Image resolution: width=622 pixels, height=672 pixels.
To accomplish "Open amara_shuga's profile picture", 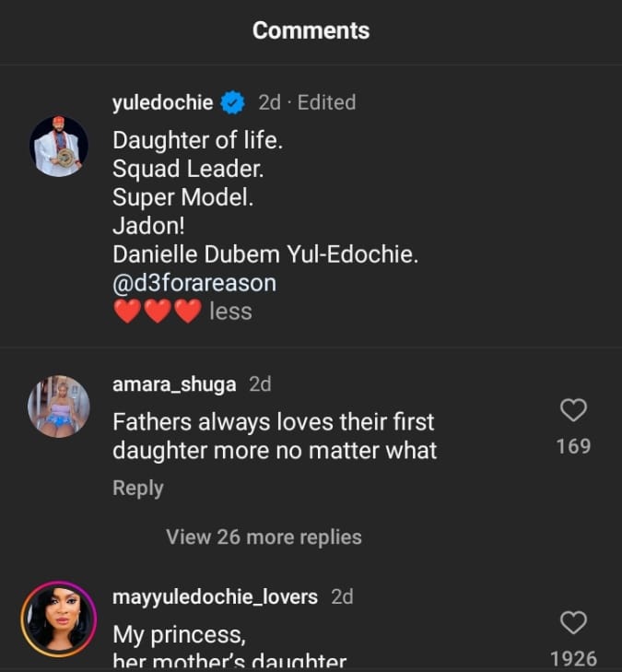I will pyautogui.click(x=59, y=406).
